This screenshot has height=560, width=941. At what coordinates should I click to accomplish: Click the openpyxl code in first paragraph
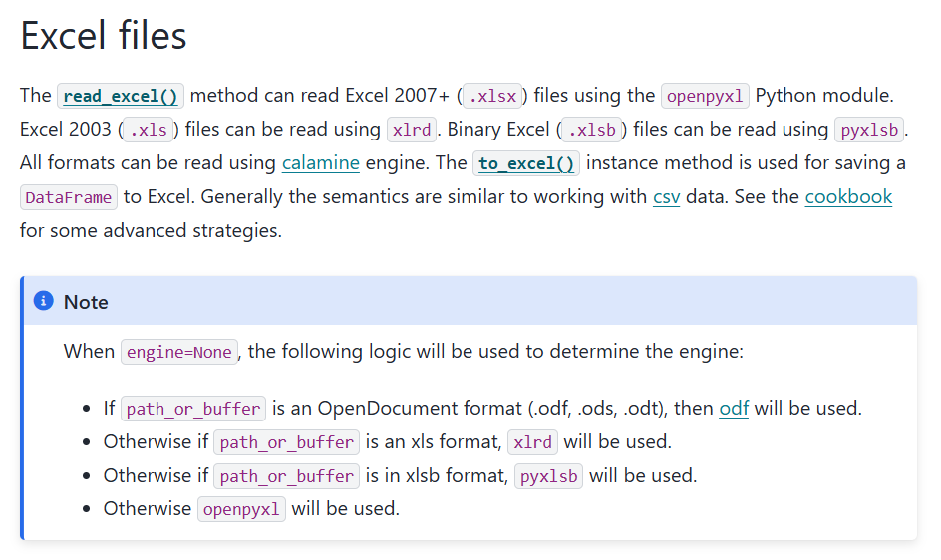705,96
